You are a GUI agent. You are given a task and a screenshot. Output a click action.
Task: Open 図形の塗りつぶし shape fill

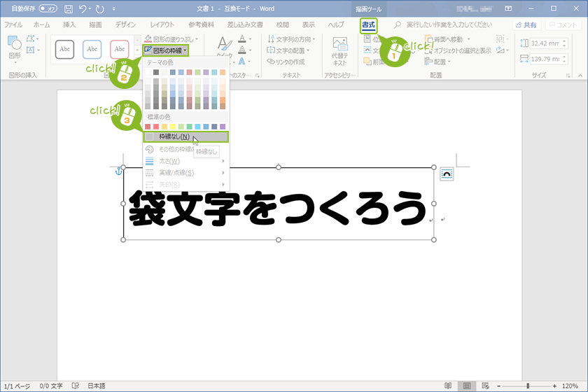pos(171,39)
